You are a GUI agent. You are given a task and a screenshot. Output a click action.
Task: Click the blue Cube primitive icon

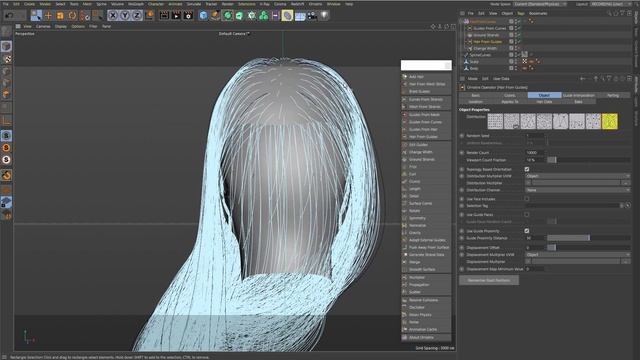coord(203,16)
